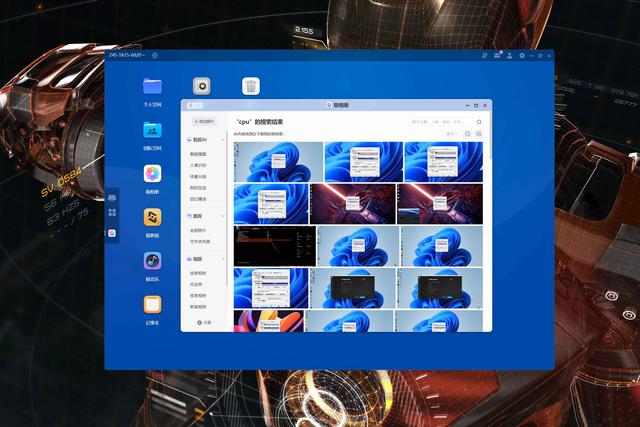This screenshot has height=427, width=640.
Task: Select 全部相册 under 相册 section
Action: coord(198,273)
